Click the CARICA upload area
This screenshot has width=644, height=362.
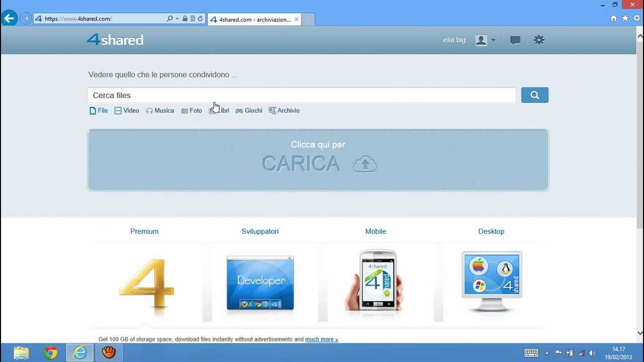pos(318,160)
